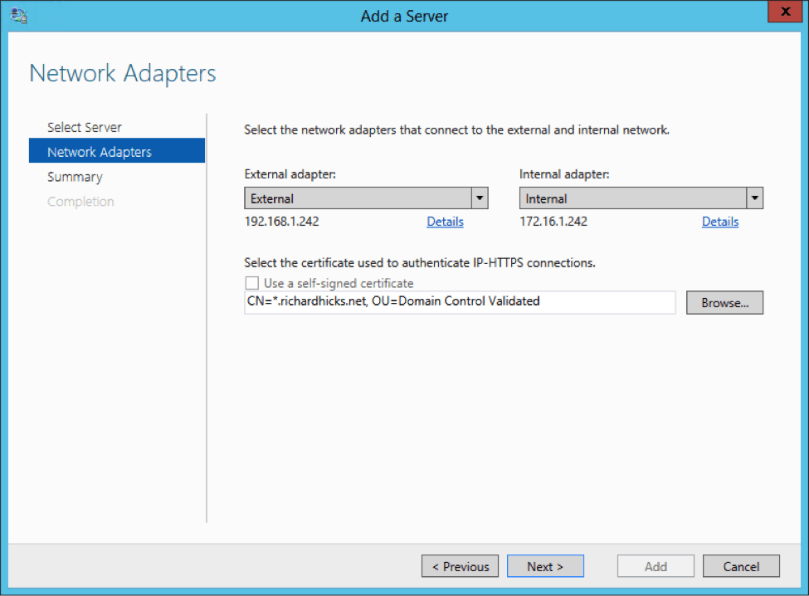Click the Internal adapter combo box field
Image resolution: width=809 pixels, height=596 pixels.
[631, 198]
